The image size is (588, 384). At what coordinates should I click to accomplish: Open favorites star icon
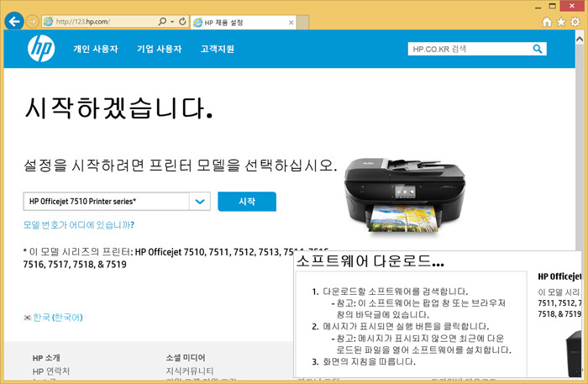(561, 22)
